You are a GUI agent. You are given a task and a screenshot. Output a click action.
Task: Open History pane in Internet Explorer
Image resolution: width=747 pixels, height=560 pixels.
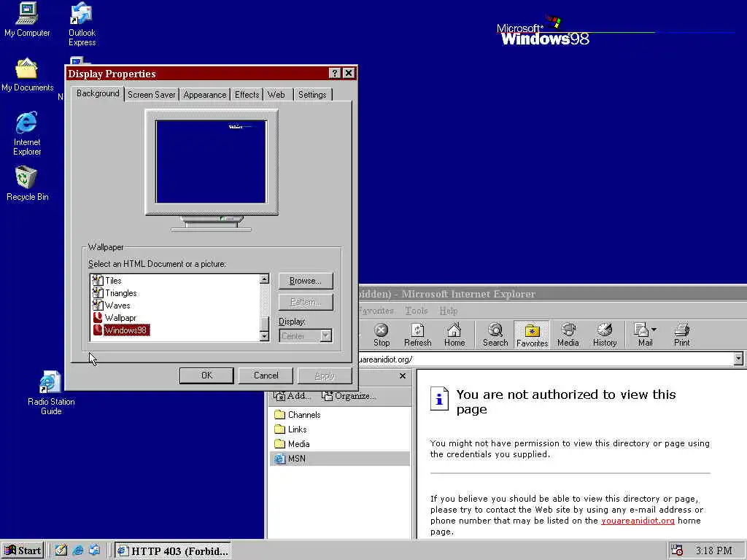click(605, 335)
